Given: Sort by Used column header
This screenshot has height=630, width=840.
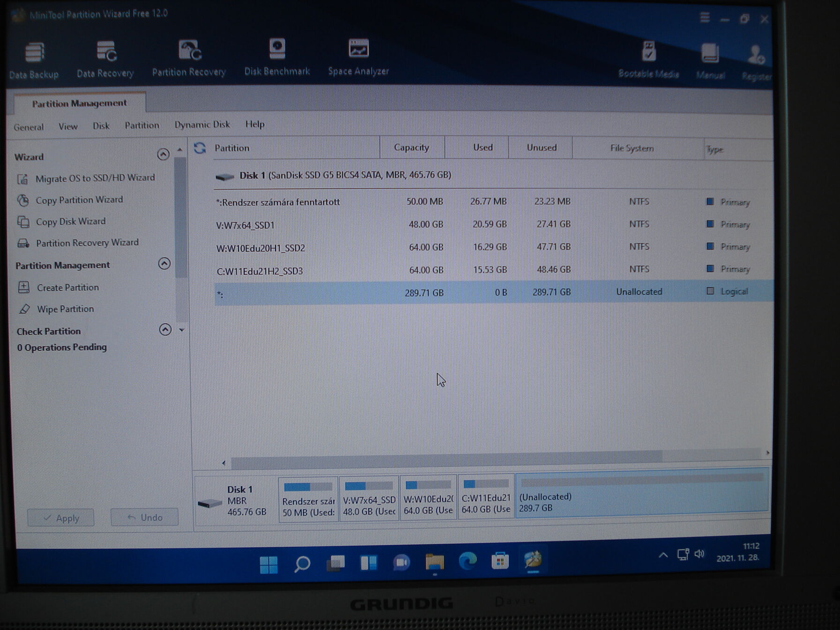Looking at the screenshot, I should (476, 148).
